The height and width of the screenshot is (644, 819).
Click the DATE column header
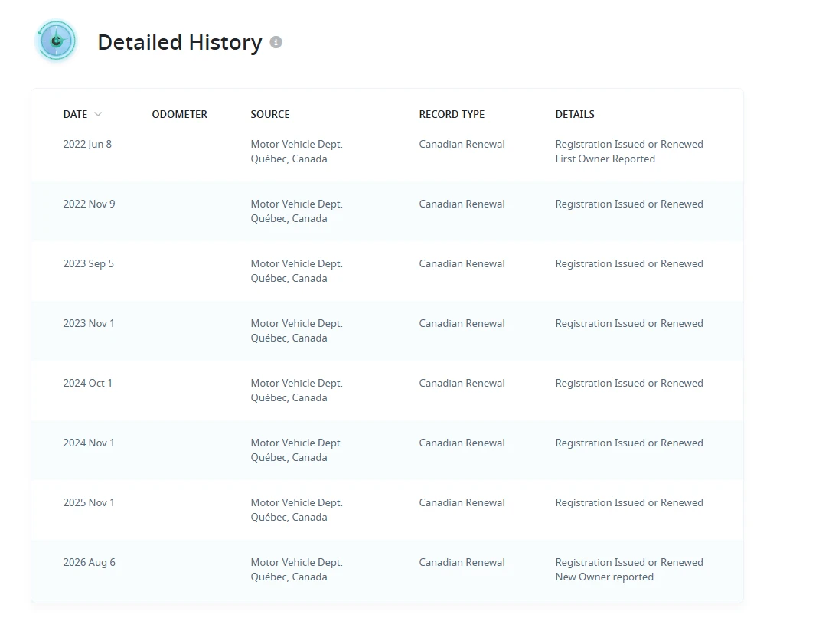75,114
